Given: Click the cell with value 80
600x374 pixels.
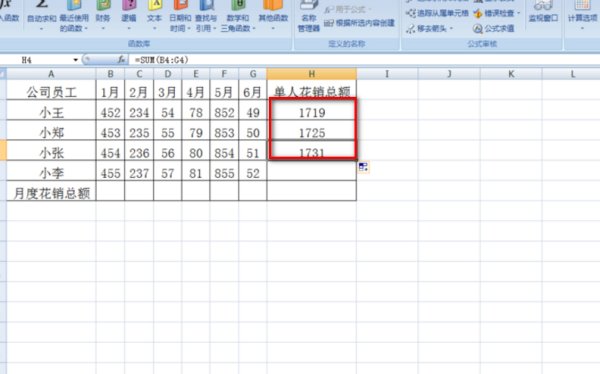Looking at the screenshot, I should point(196,150).
